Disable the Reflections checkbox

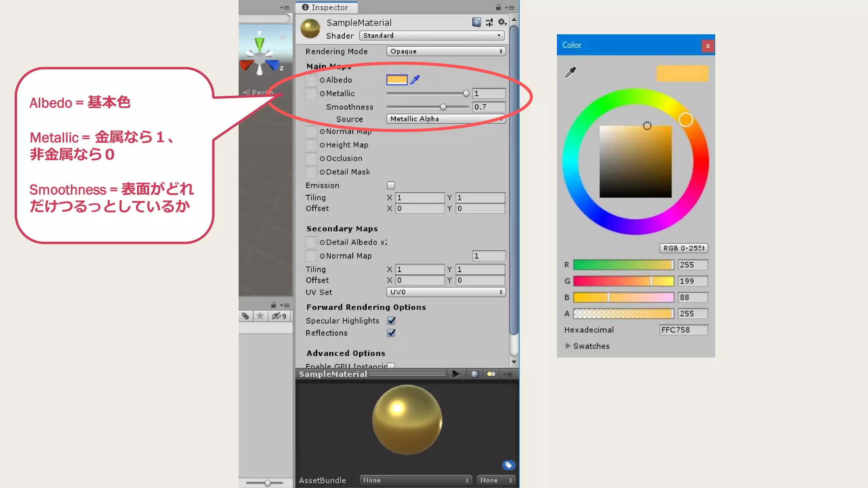coord(391,333)
